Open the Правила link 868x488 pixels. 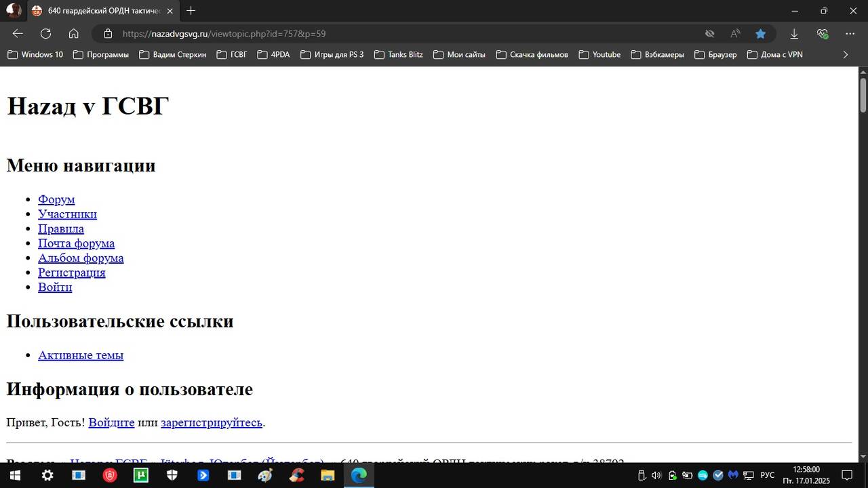coord(61,228)
